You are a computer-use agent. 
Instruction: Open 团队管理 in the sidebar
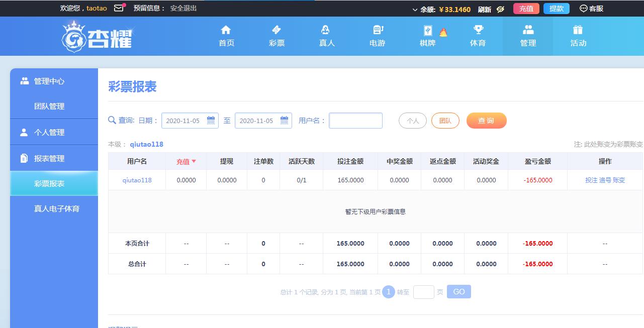pyautogui.click(x=49, y=106)
